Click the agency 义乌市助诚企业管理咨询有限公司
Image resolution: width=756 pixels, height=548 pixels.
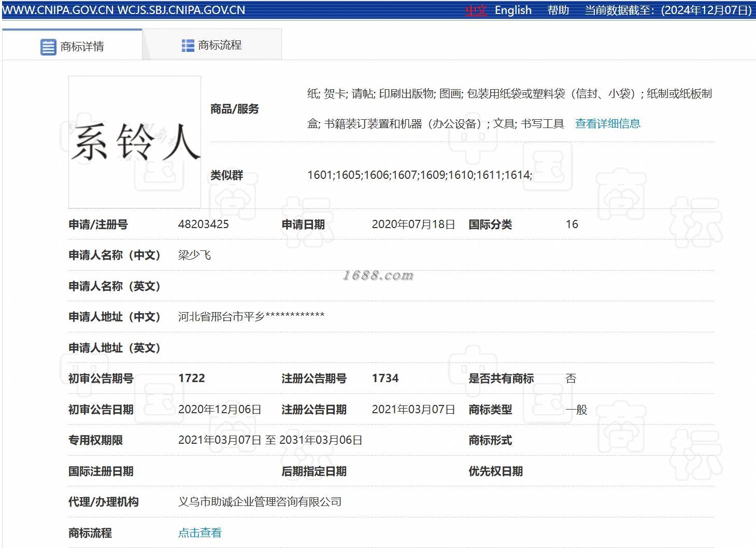tap(260, 502)
